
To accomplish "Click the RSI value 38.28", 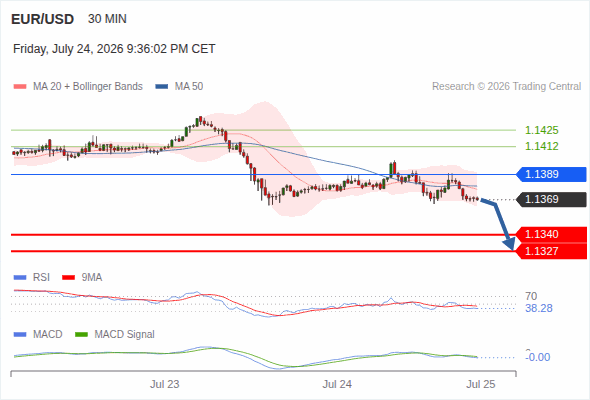I will pyautogui.click(x=539, y=309).
